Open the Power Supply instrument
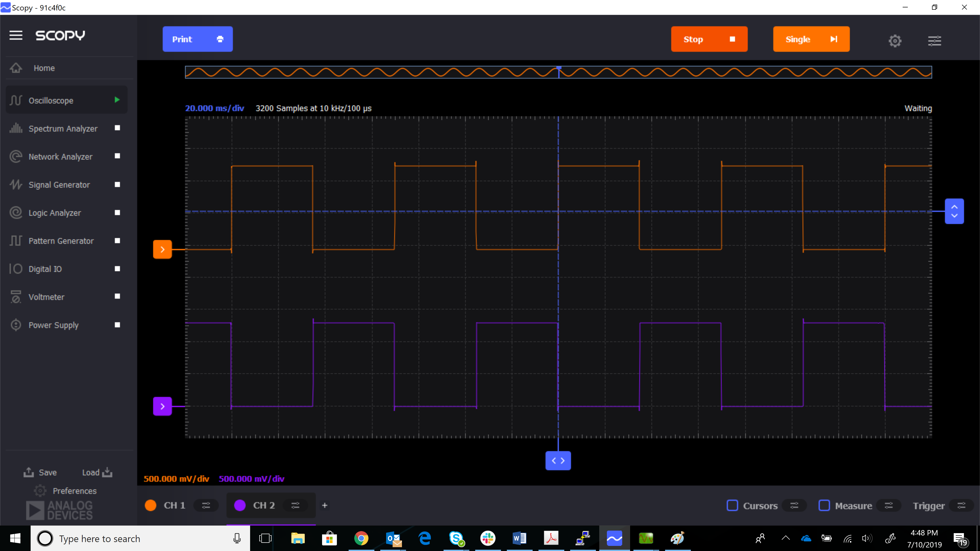This screenshot has width=980, height=551. pos(53,325)
